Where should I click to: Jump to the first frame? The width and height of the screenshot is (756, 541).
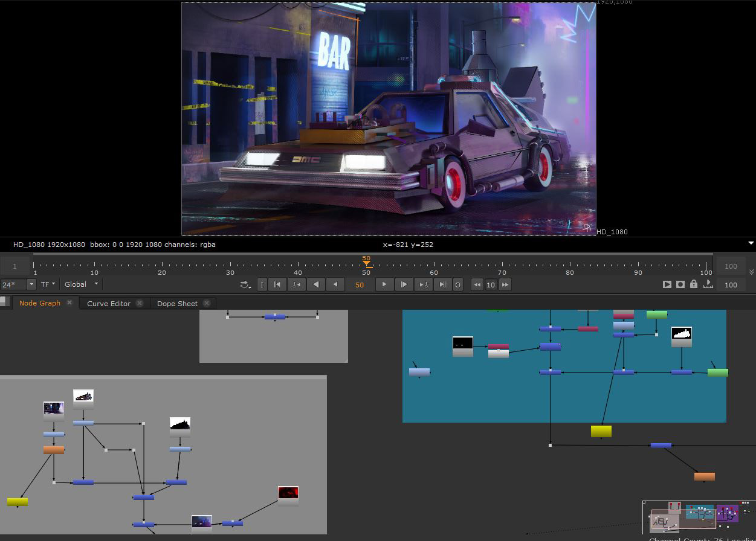(277, 284)
